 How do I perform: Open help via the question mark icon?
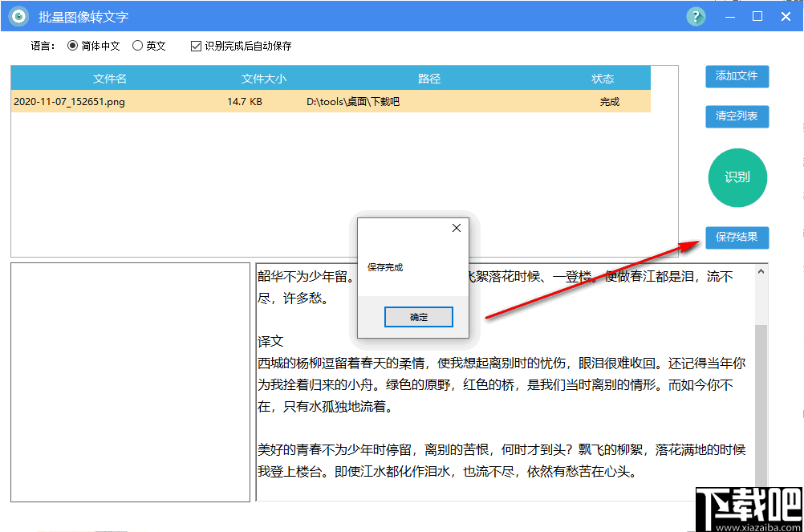tap(695, 16)
